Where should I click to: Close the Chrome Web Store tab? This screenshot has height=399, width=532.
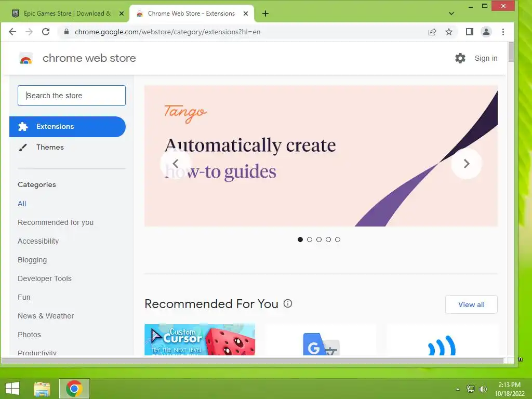(x=246, y=14)
